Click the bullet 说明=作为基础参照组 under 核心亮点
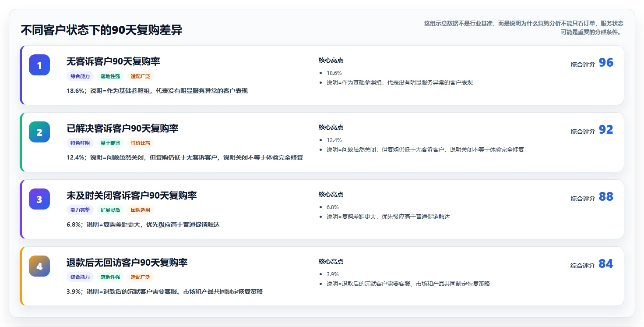The width and height of the screenshot is (644, 327). (x=400, y=82)
